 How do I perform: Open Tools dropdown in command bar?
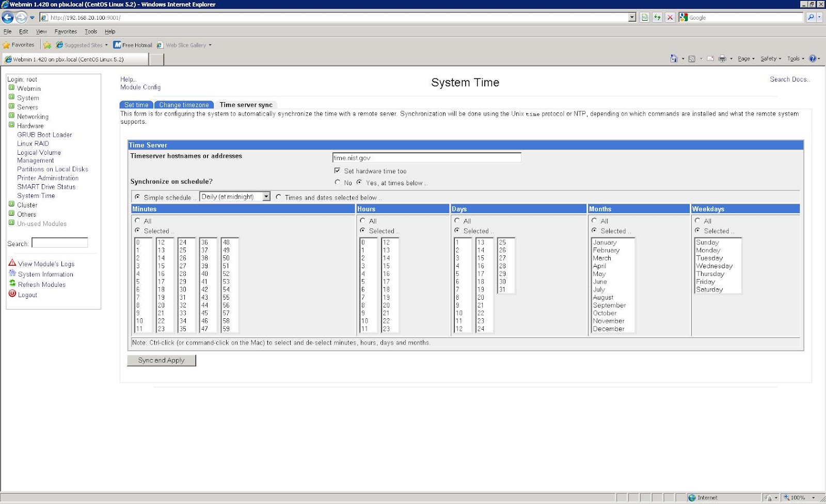796,59
